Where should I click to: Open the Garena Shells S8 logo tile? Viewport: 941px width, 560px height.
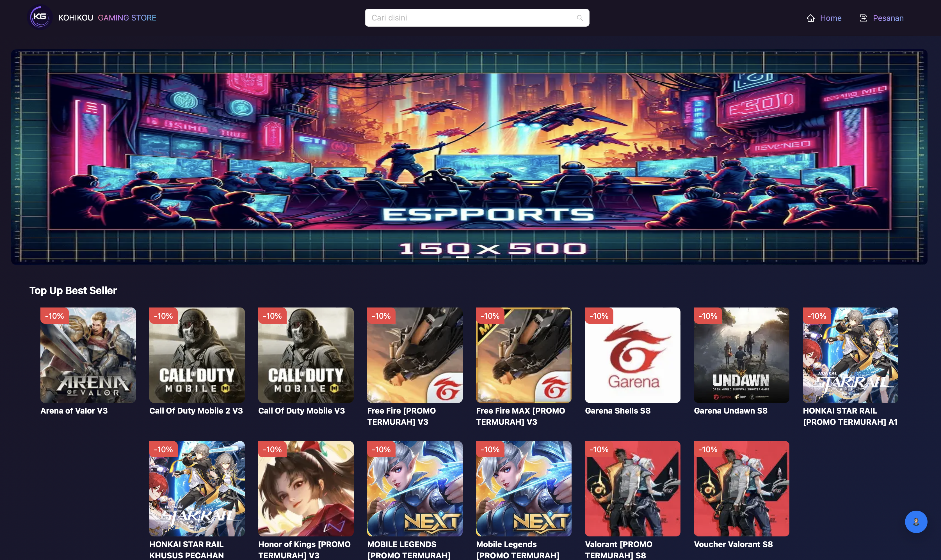pyautogui.click(x=632, y=355)
